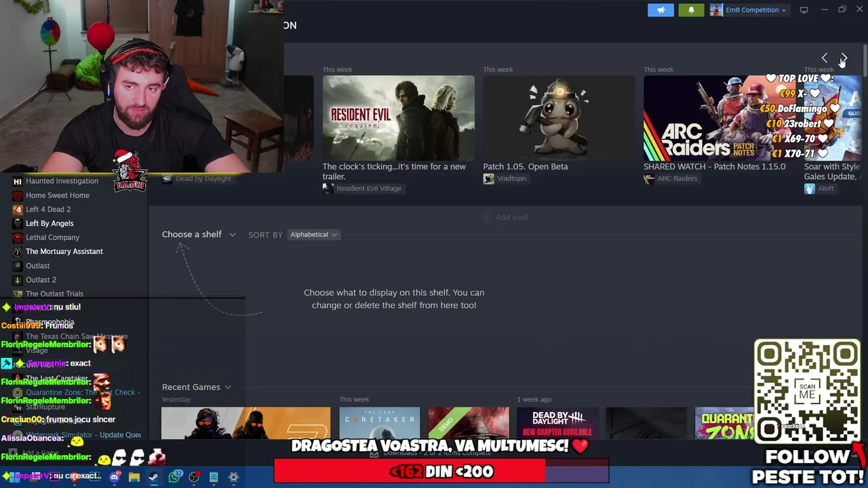Expand Recent Games shelf dropdown

[197, 387]
